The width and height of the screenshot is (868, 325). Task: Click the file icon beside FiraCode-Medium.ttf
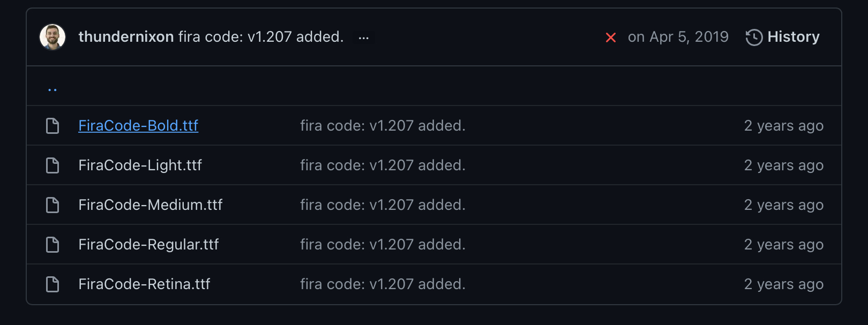click(52, 205)
